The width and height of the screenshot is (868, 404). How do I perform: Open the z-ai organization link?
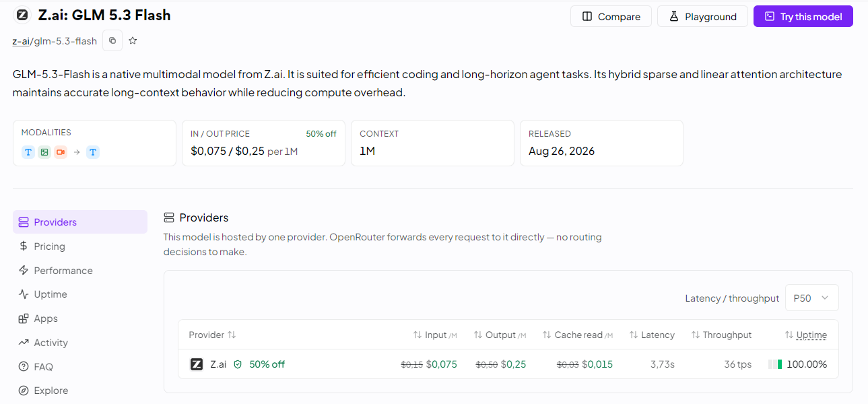[x=21, y=41]
